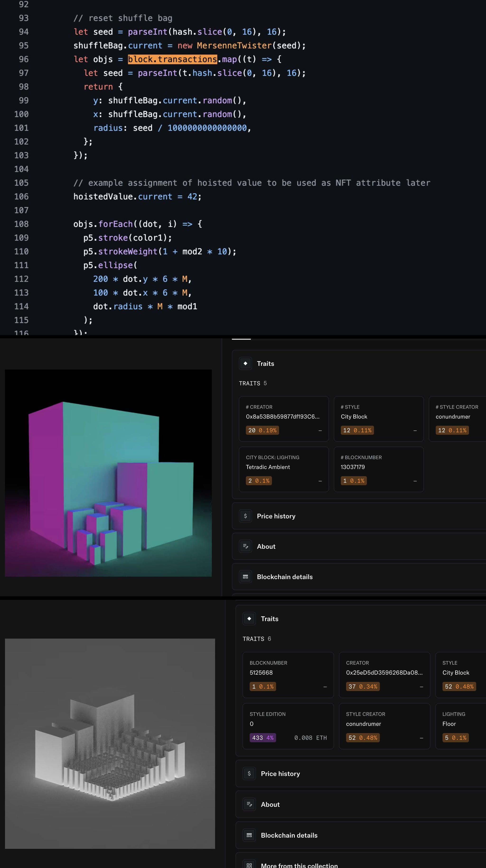This screenshot has height=868, width=486.
Task: Open the lower STYLE CREATOR conundrumer card
Action: [385, 726]
